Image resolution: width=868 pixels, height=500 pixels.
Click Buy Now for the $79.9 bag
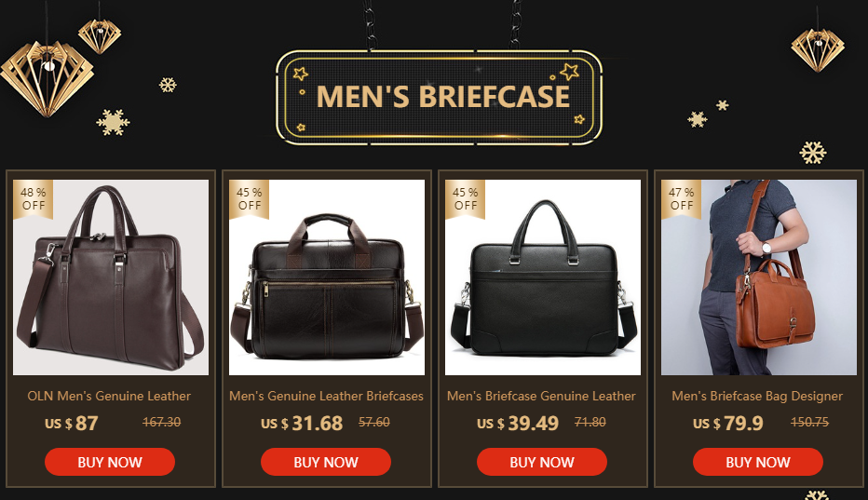click(758, 462)
